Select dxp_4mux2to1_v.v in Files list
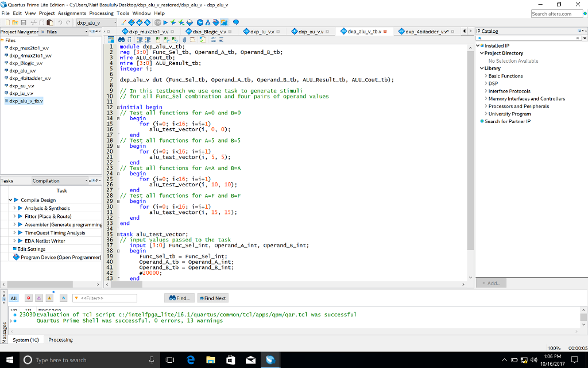Viewport: 588px width, 368px height. click(30, 56)
